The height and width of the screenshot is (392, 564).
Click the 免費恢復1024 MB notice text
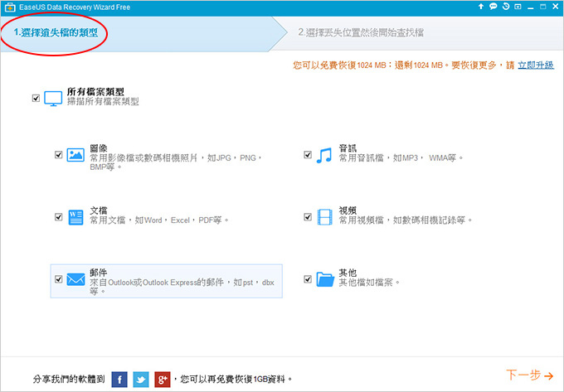point(404,65)
